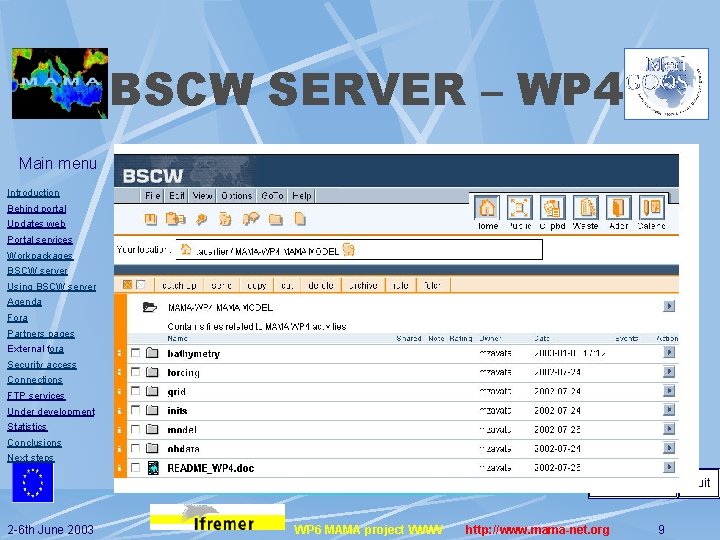Click the first toolbar icon under File
Screen dimensions: 720x540
click(x=151, y=219)
